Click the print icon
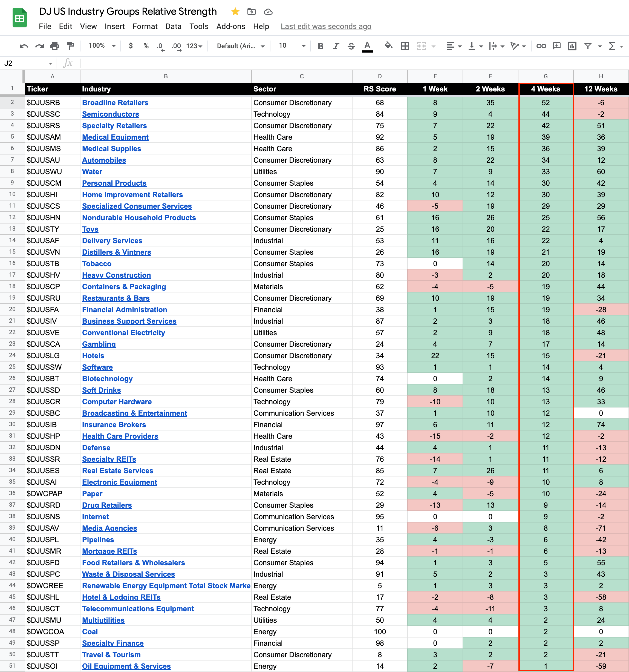629x672 pixels. (55, 46)
